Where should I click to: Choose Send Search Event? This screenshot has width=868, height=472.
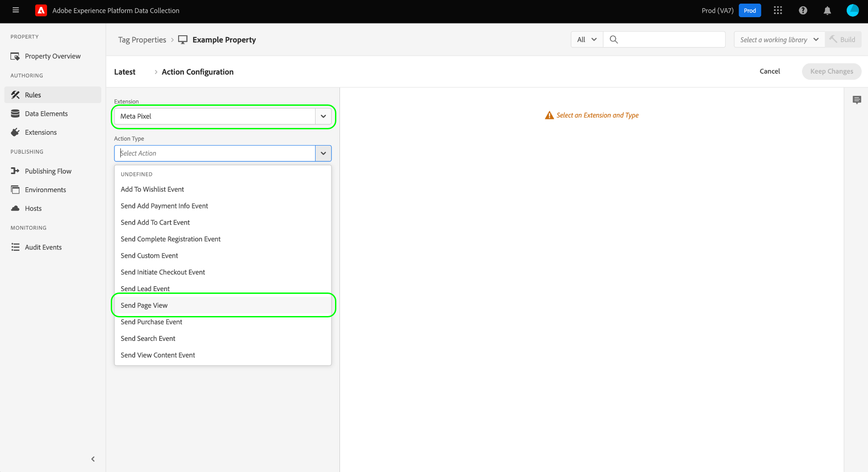point(223,338)
